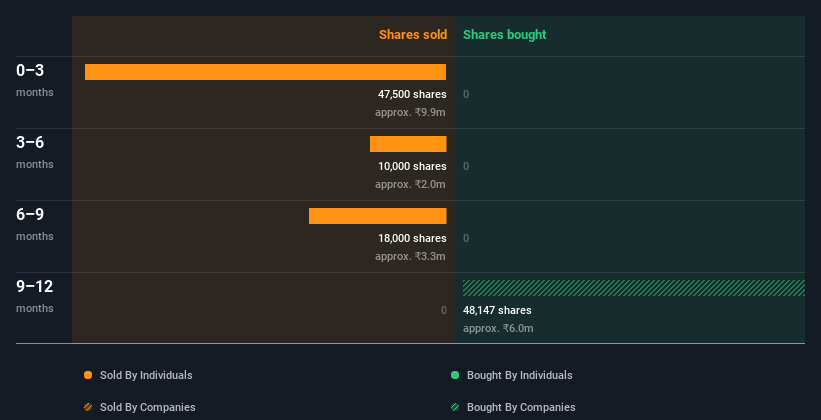821x420 pixels.
Task: Click the Shares bought column header
Action: coord(505,35)
